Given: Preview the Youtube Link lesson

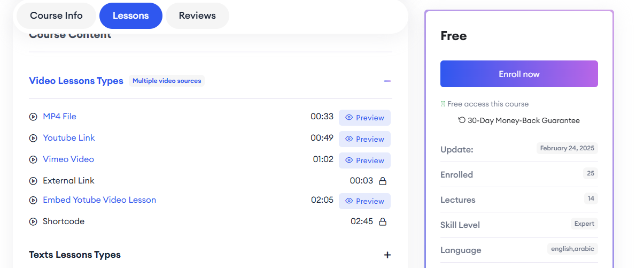Looking at the screenshot, I should (x=364, y=139).
